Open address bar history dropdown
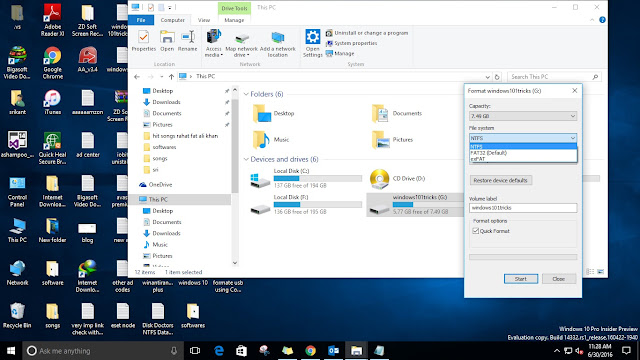 point(487,77)
